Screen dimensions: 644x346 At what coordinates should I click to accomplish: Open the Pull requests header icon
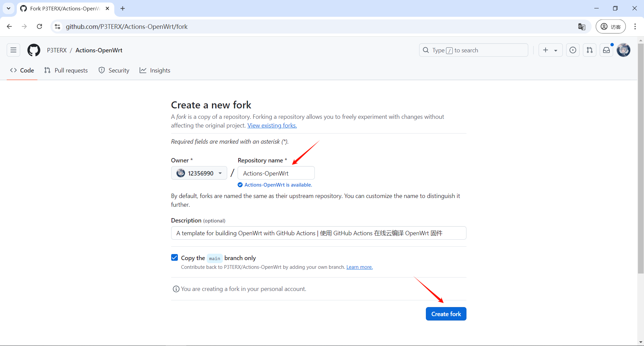coord(590,50)
